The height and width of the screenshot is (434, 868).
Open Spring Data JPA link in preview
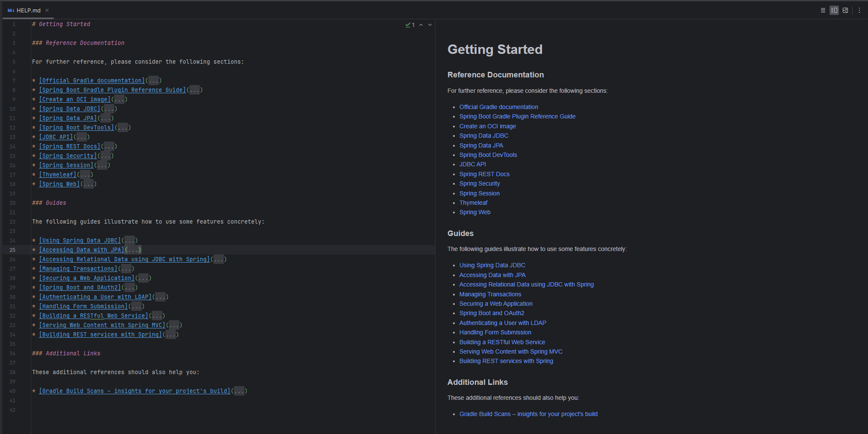point(481,145)
